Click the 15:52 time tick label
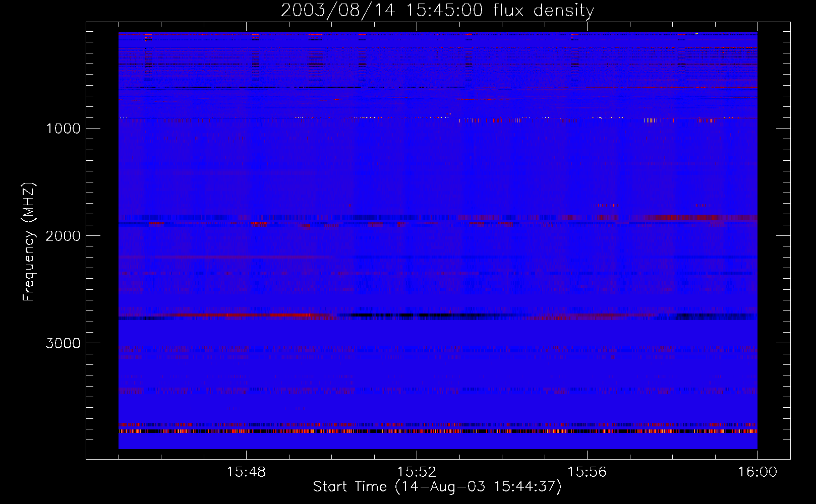816x504 pixels. (x=417, y=472)
